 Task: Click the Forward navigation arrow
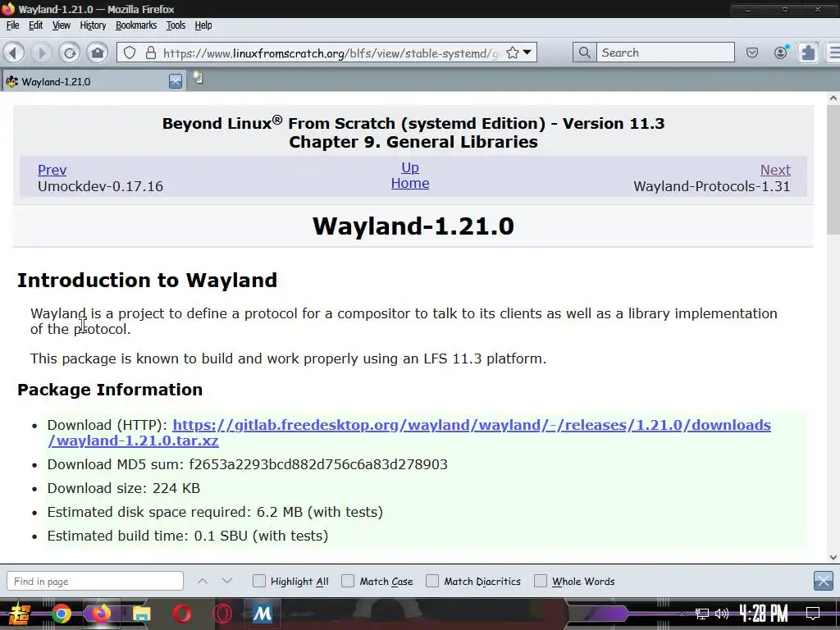[41, 52]
